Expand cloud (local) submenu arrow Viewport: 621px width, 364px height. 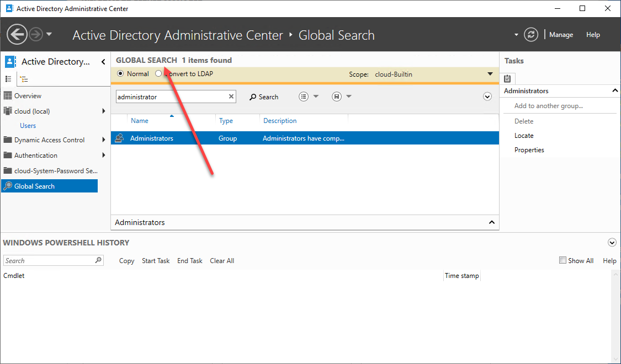coord(104,111)
